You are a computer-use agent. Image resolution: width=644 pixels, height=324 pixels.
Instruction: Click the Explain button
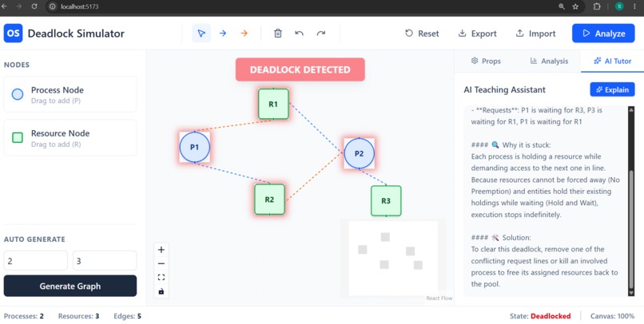[x=612, y=89]
